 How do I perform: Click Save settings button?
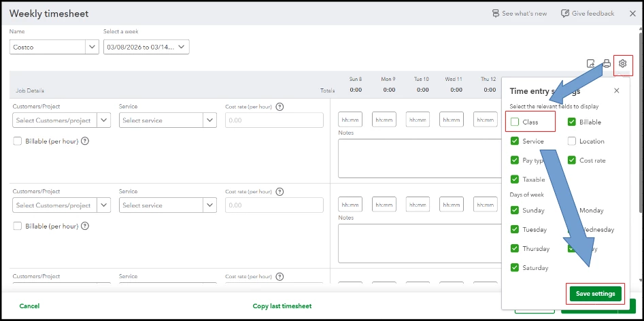pos(596,294)
